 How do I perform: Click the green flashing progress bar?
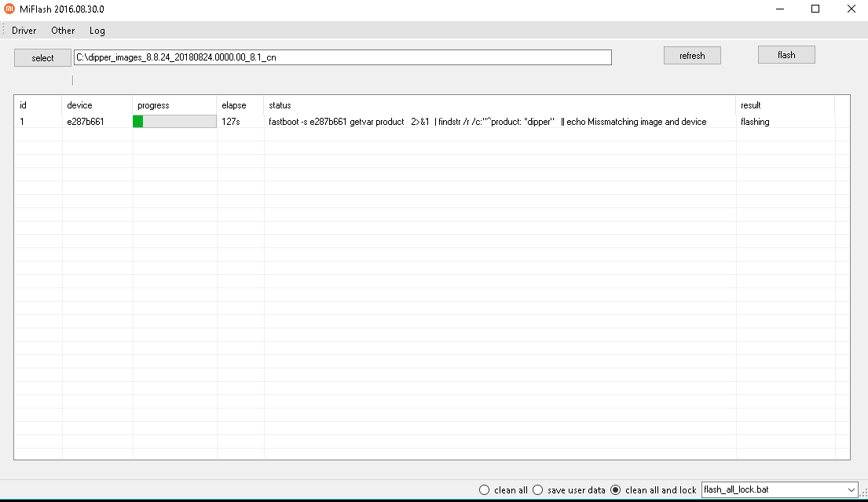174,122
